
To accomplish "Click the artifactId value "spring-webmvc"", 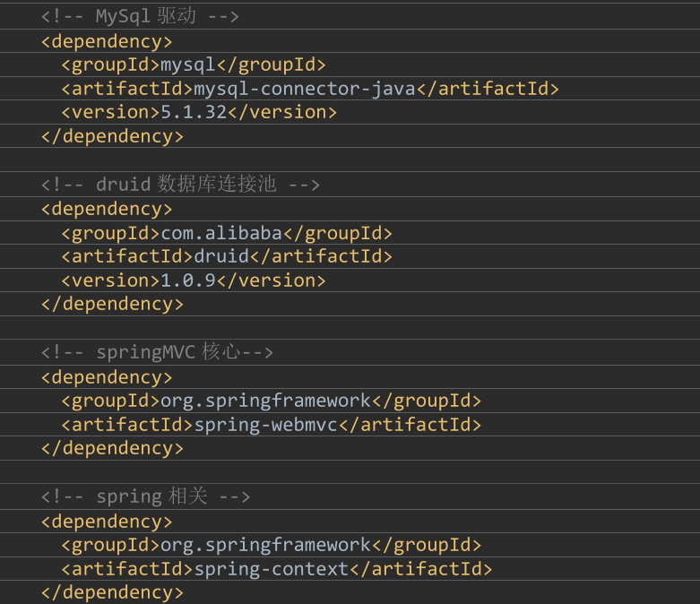I will (x=266, y=425).
